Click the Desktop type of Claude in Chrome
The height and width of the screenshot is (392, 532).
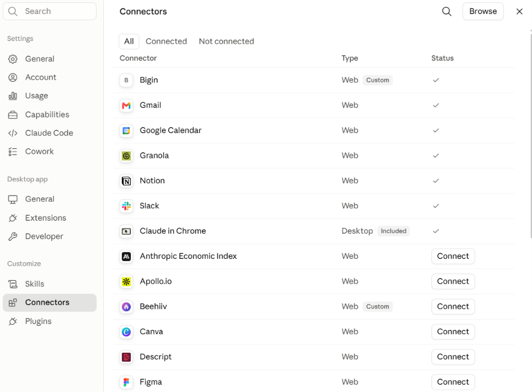tap(357, 231)
